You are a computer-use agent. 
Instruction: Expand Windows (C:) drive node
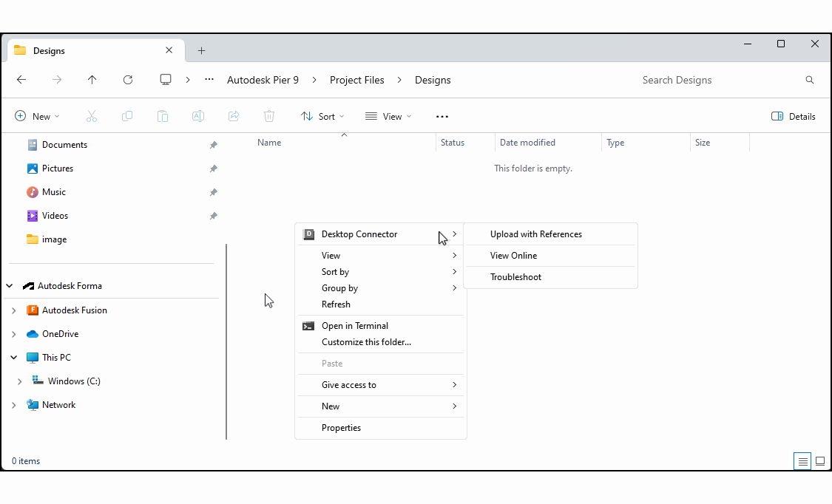pyautogui.click(x=20, y=381)
